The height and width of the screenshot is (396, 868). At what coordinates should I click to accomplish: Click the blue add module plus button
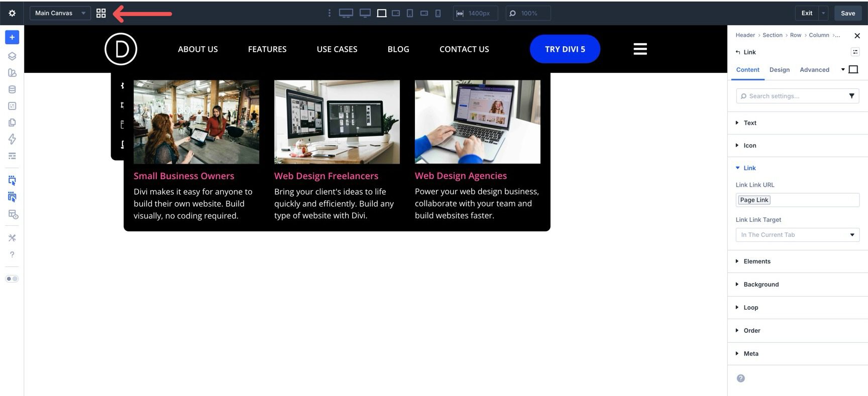click(12, 37)
